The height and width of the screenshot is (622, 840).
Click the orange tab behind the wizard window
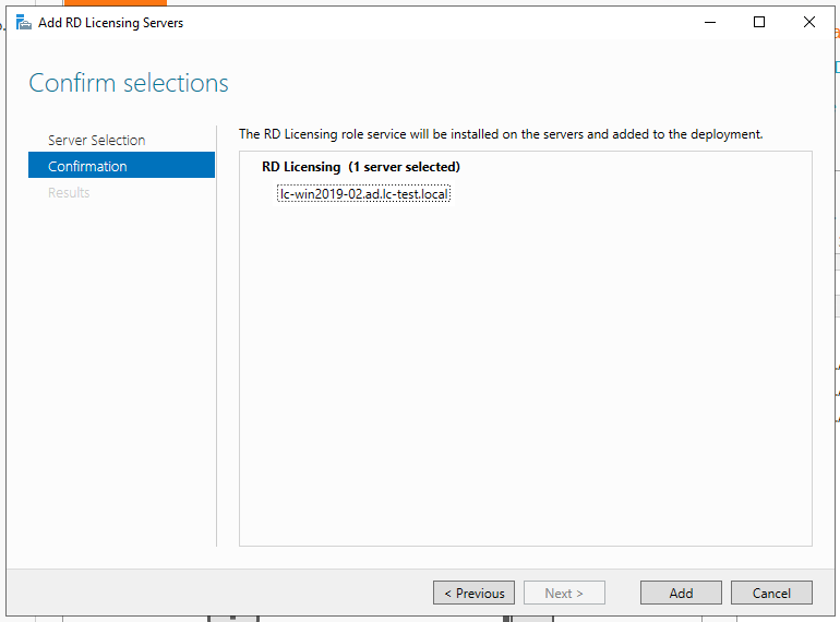[100, 3]
